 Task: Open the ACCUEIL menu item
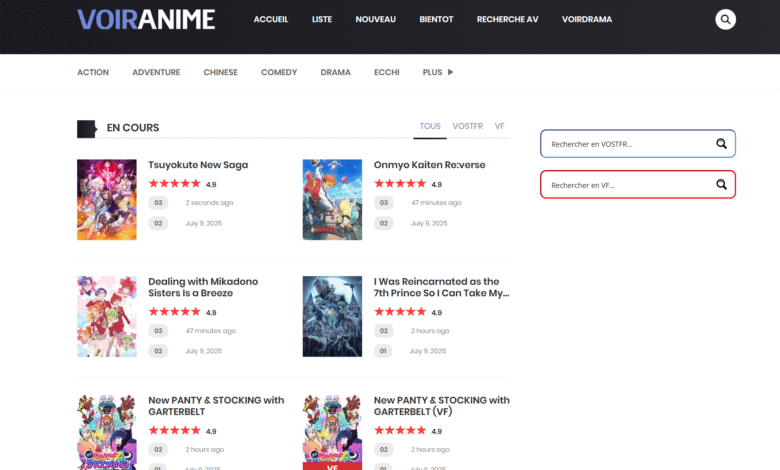tap(271, 19)
